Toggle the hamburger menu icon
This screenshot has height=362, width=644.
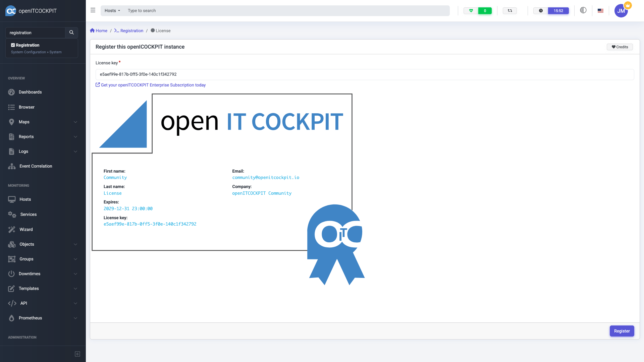click(x=93, y=10)
